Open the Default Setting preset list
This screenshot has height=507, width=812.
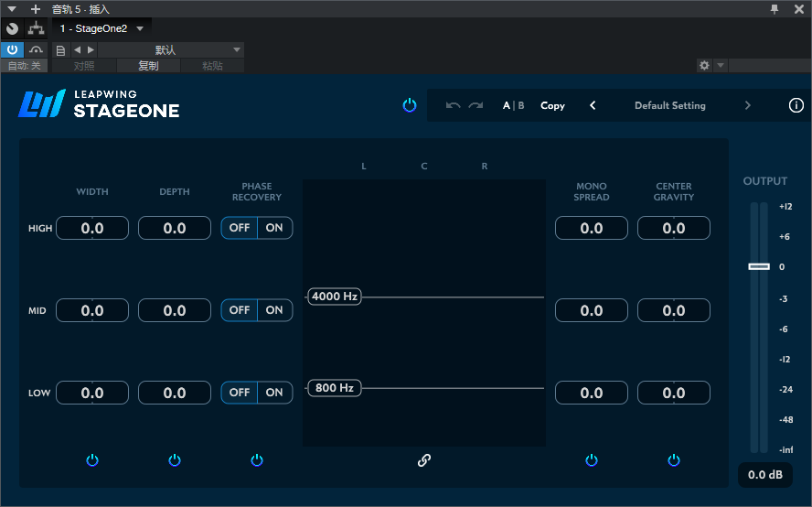[670, 105]
